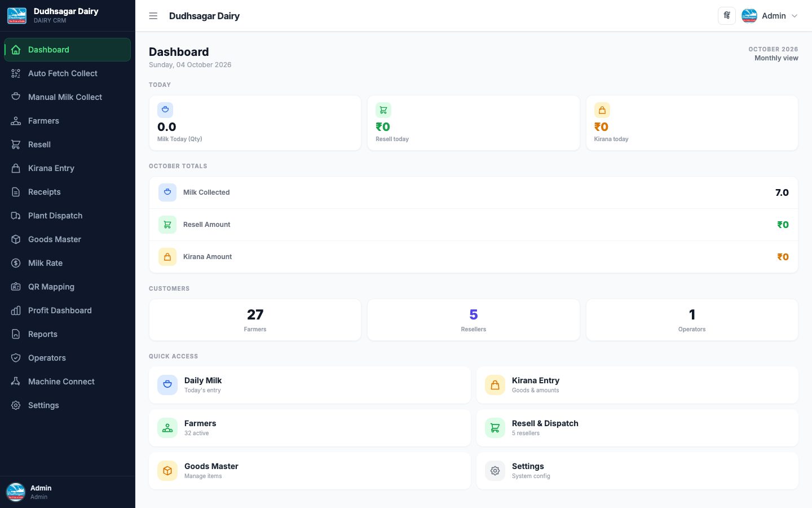
Task: Click the Dashboard home icon in sidebar
Action: (x=16, y=50)
